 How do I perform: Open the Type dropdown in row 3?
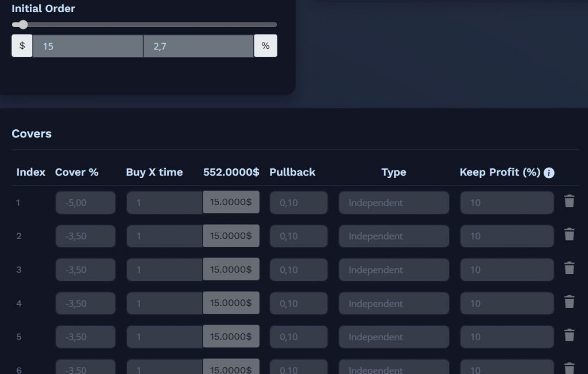point(394,269)
